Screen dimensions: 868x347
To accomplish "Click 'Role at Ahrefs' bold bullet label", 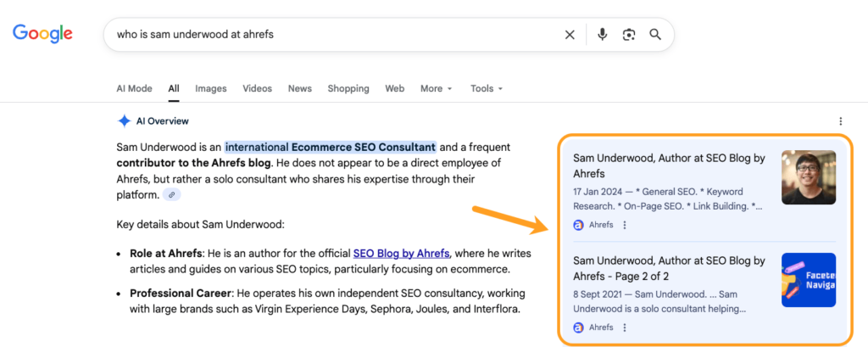I will tap(166, 254).
